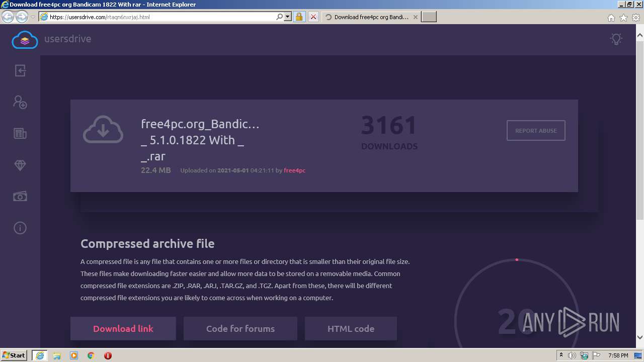Viewport: 644px width, 362px height.
Task: Click the security lock icon
Action: click(299, 17)
